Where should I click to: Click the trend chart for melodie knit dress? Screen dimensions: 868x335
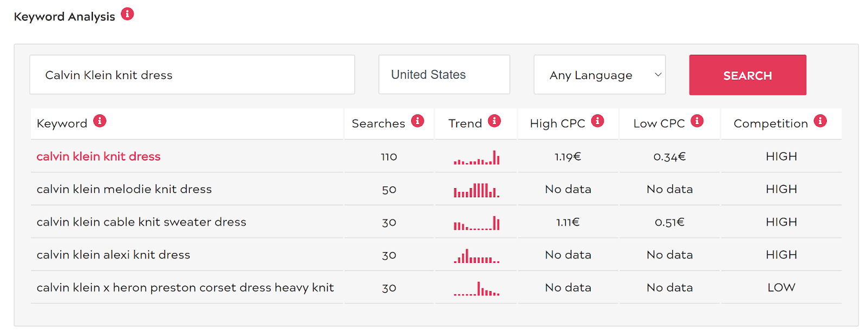[476, 190]
